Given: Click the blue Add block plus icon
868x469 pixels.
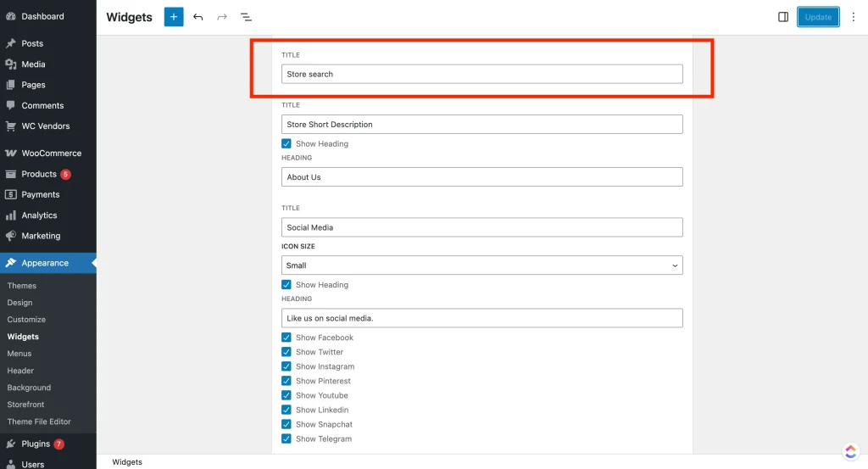Looking at the screenshot, I should [174, 17].
